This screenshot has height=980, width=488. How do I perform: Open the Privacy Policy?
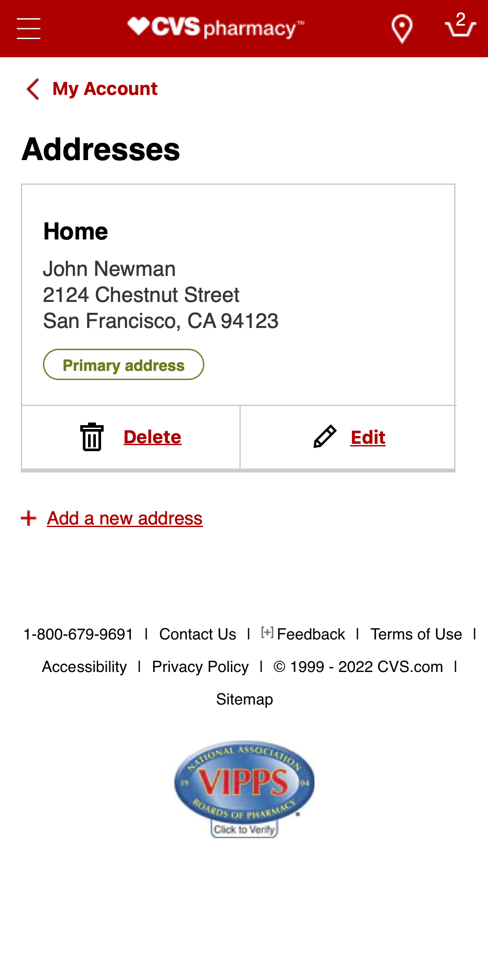point(200,667)
